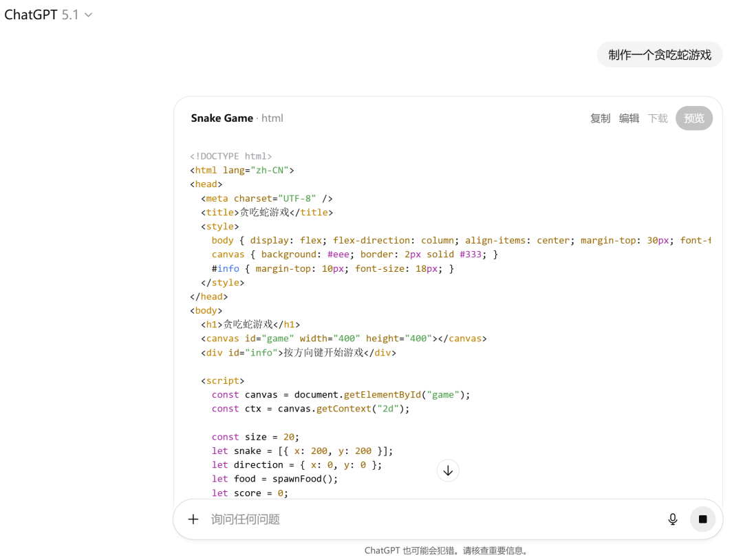Click the Snake Game file title

coord(222,118)
